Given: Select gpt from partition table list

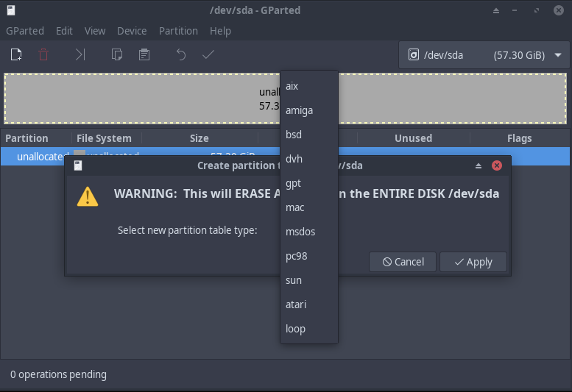Looking at the screenshot, I should click(x=294, y=183).
